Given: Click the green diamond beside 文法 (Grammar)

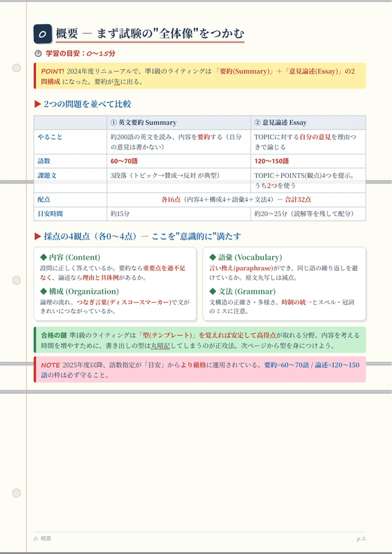Looking at the screenshot, I should (x=213, y=291).
